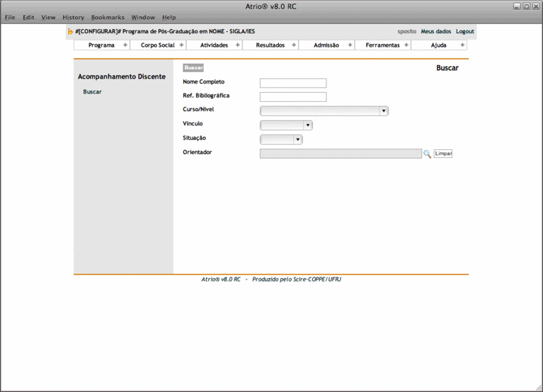Open the plus icon next to Admissão
Image resolution: width=543 pixels, height=392 pixels.
coord(350,45)
